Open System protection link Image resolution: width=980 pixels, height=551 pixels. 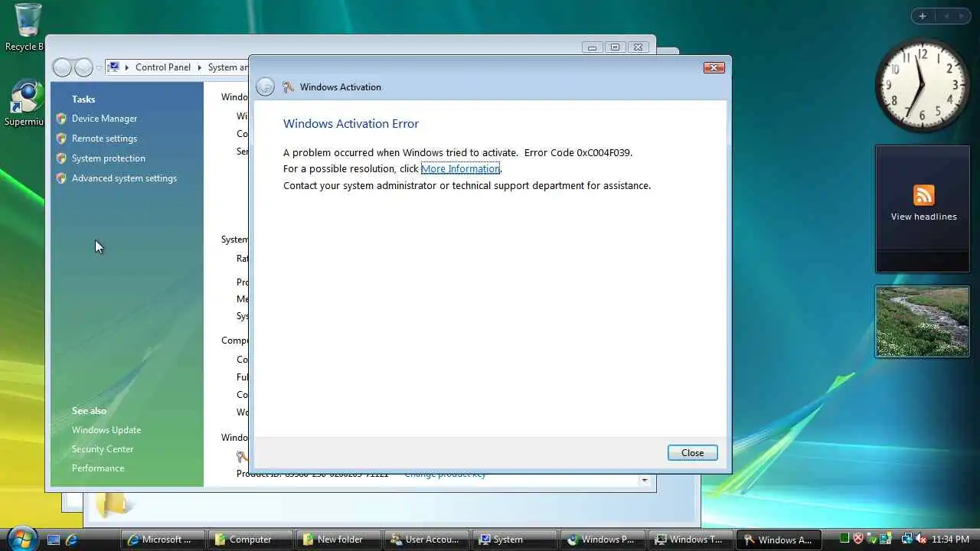pos(108,158)
